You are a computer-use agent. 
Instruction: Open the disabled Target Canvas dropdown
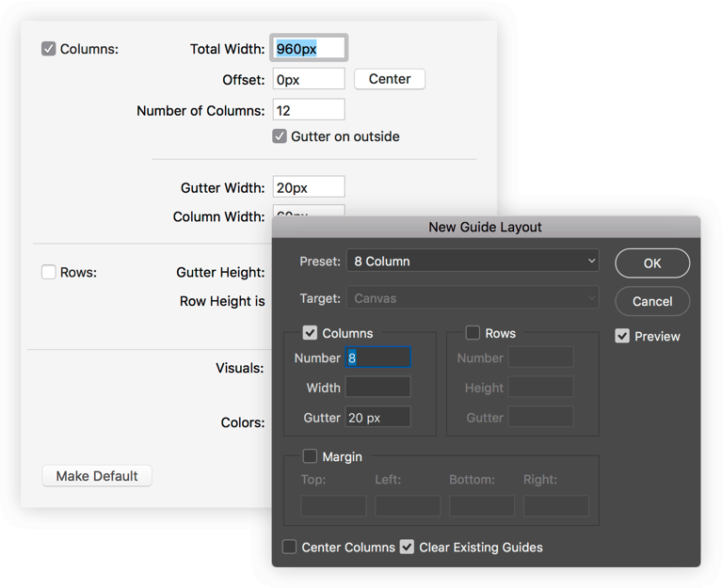pos(473,299)
